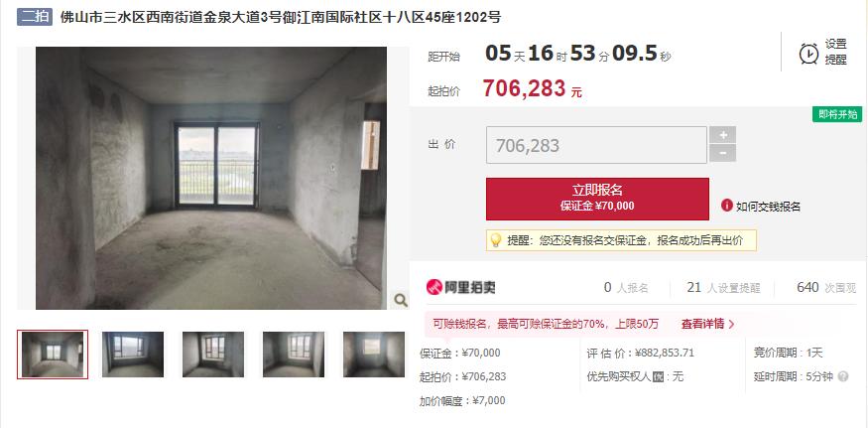The height and width of the screenshot is (428, 868).
Task: Click 设置提醒 to set a reminder
Action: (836, 52)
